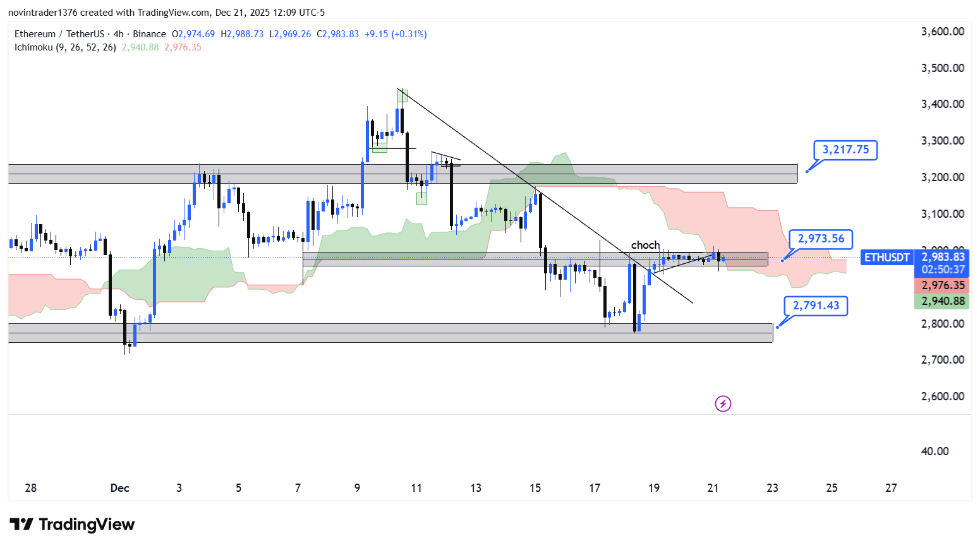Image resolution: width=980 pixels, height=548 pixels.
Task: Click the TradingView logo at bottom left
Action: pyautogui.click(x=72, y=525)
